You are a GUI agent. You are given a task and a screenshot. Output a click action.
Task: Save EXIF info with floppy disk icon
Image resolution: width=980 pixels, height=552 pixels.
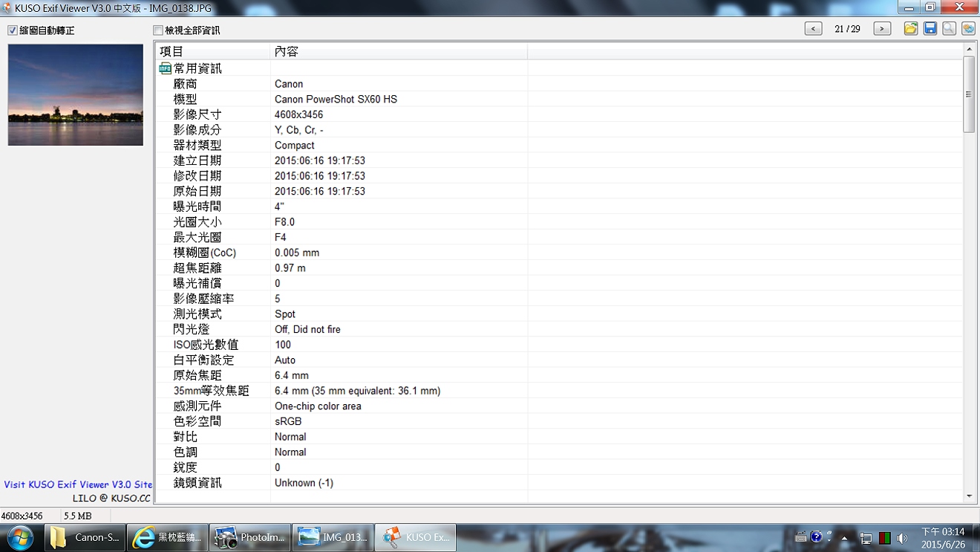[930, 29]
